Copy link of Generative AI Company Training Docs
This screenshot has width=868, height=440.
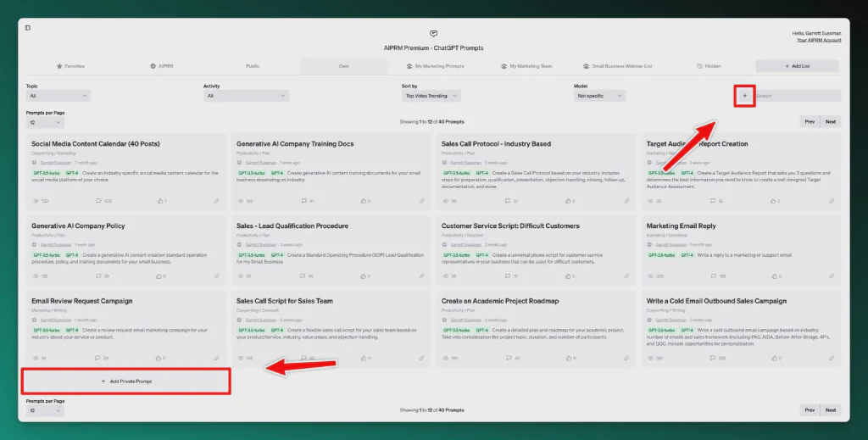click(x=421, y=201)
